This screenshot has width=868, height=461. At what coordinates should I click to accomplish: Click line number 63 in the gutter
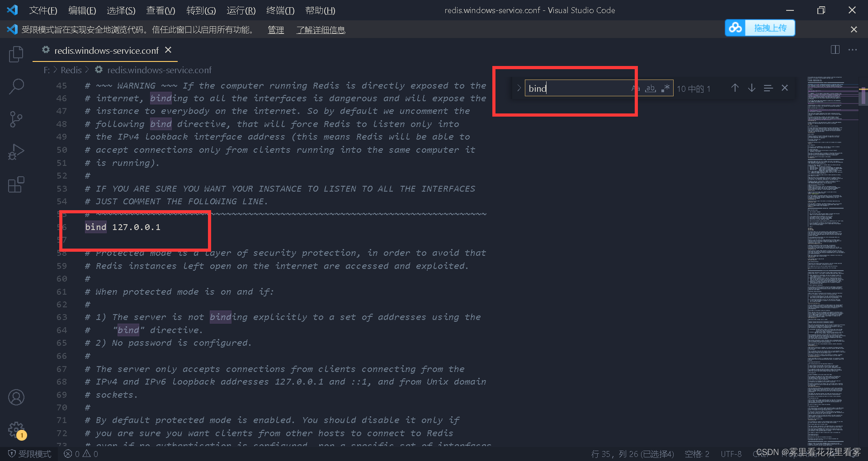61,317
